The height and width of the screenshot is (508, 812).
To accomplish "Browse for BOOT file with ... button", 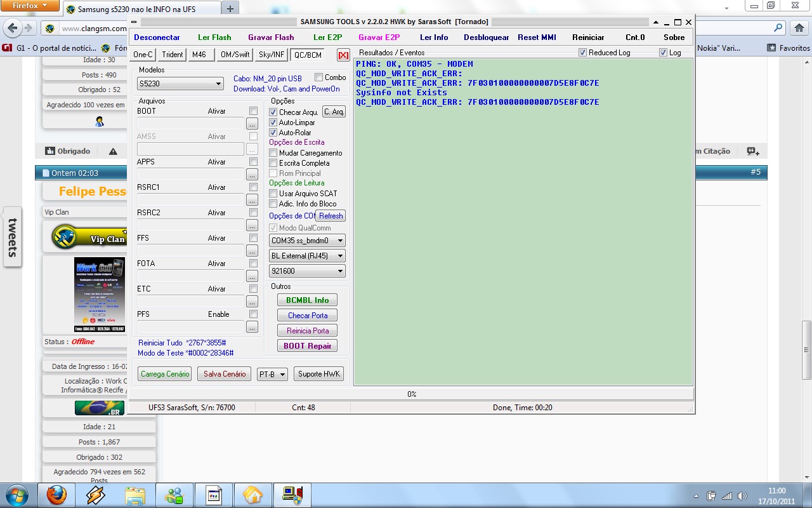I will click(252, 124).
